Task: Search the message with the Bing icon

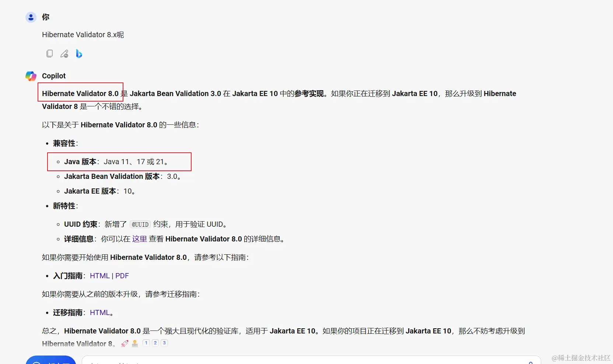Action: tap(79, 54)
